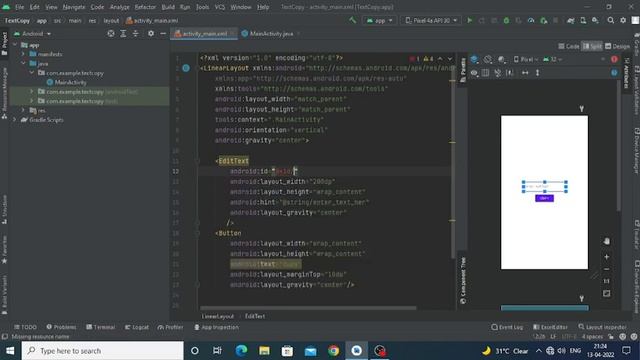Switch editor to Code view

point(569,46)
